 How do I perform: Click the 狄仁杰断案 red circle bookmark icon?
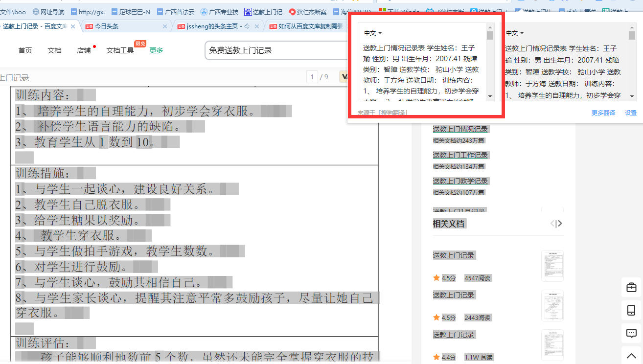click(x=292, y=11)
